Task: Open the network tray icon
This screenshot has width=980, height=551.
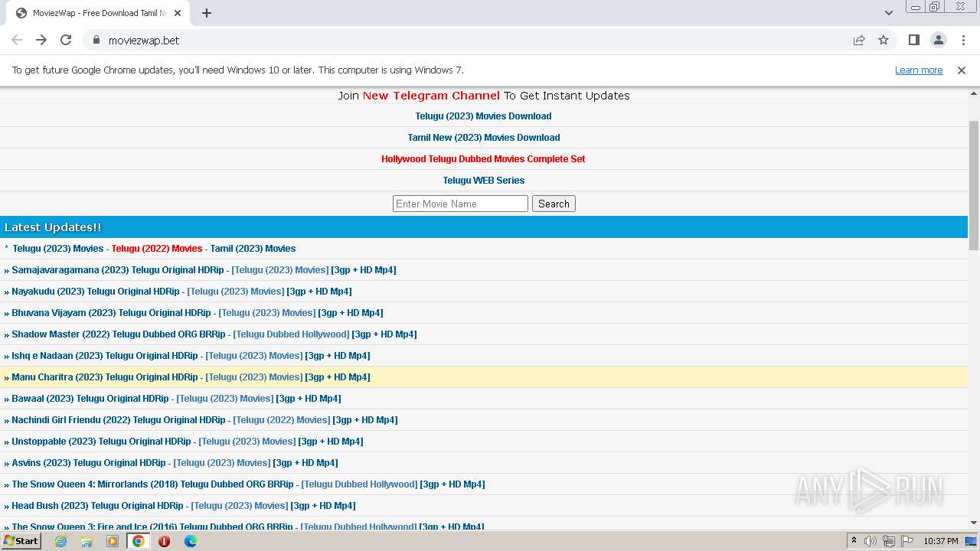Action: 889,541
